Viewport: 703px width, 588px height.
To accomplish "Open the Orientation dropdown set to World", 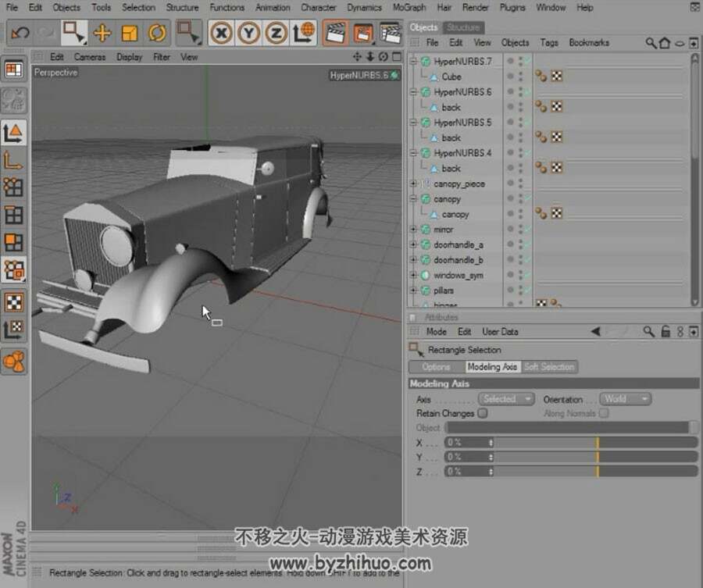I will pos(625,398).
